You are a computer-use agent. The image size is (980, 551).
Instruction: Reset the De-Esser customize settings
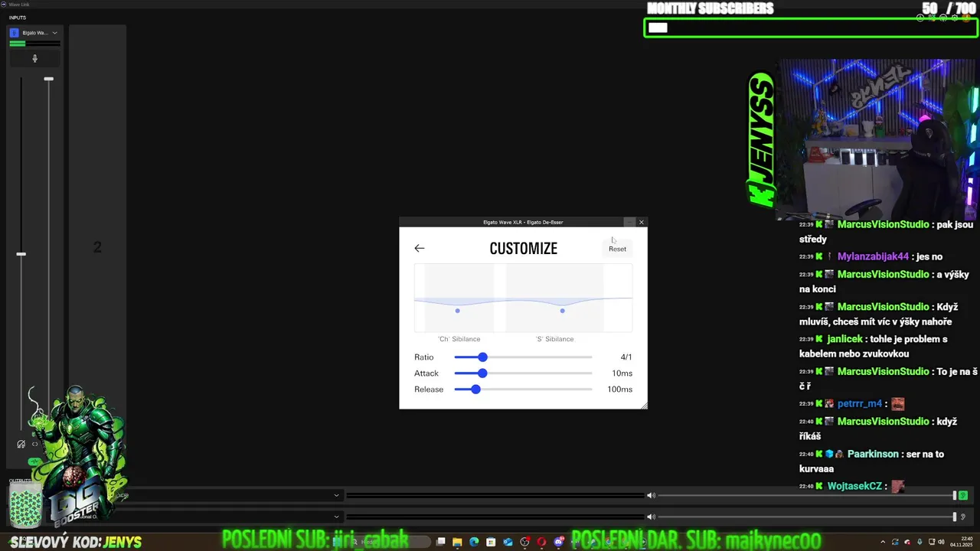coord(617,249)
